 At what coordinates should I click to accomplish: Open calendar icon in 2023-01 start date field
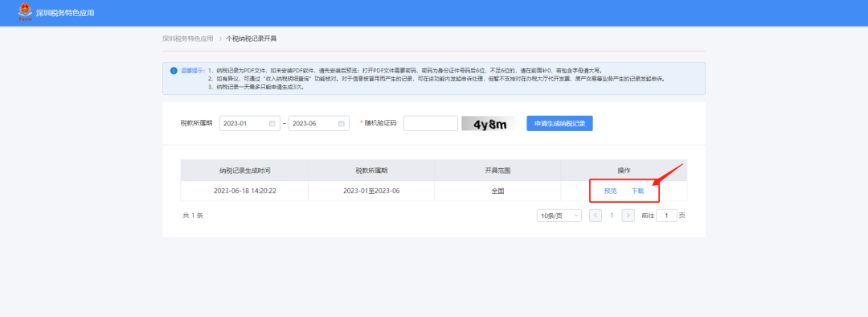pyautogui.click(x=272, y=124)
